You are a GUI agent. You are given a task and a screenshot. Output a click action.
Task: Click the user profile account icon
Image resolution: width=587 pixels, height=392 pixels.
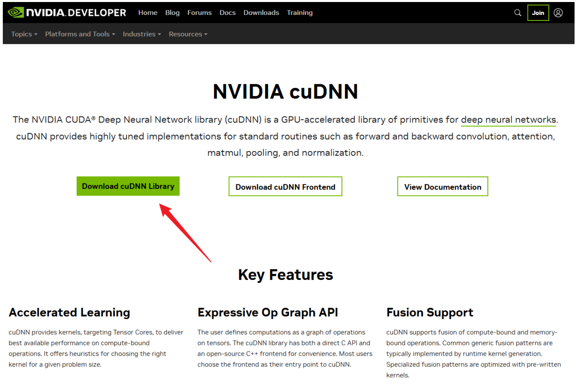click(558, 12)
